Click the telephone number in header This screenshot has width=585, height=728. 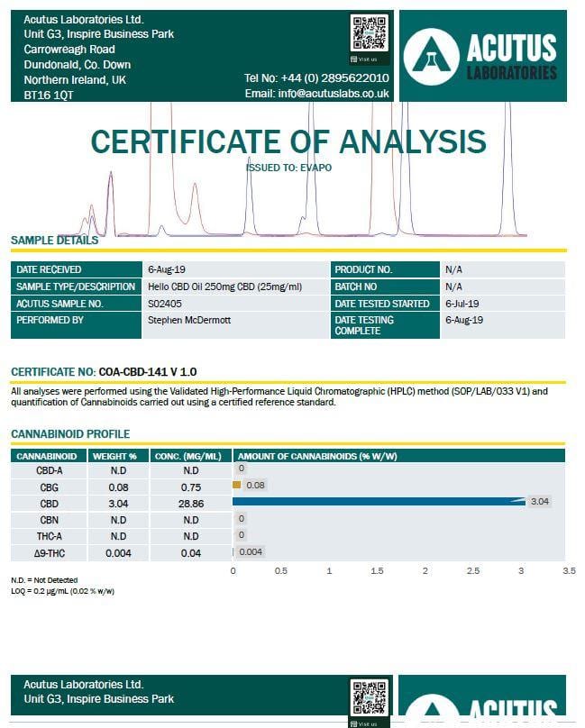pyautogui.click(x=317, y=78)
